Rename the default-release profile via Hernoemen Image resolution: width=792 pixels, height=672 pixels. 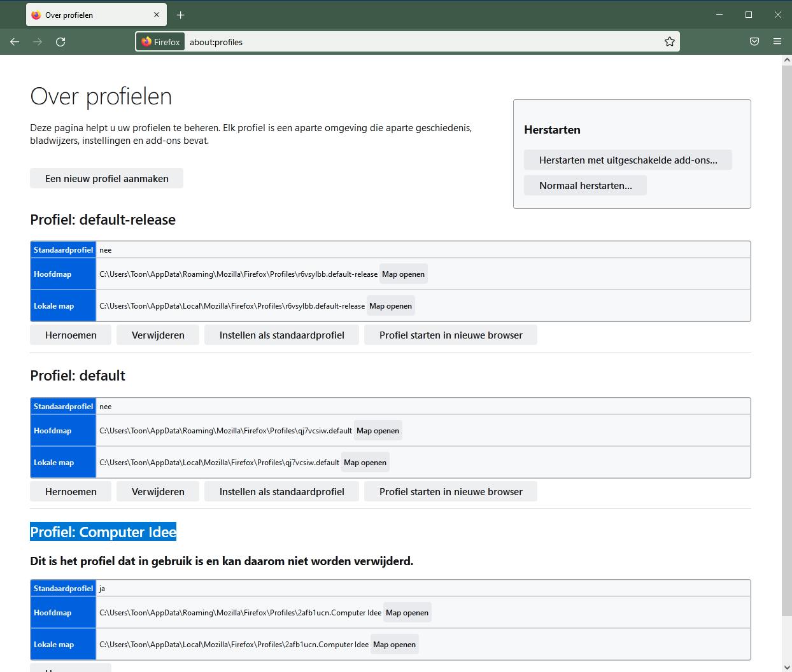click(x=71, y=335)
